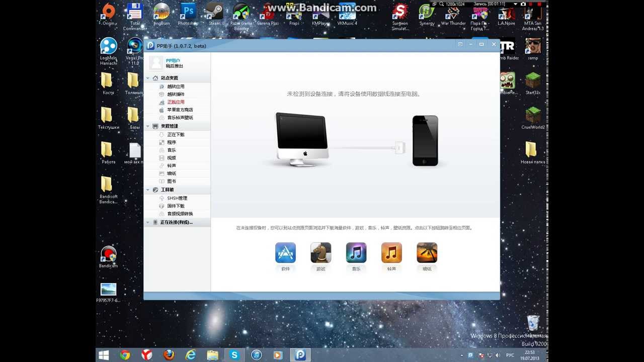Click the user avatar picture
This screenshot has width=644, height=362.
(x=156, y=63)
